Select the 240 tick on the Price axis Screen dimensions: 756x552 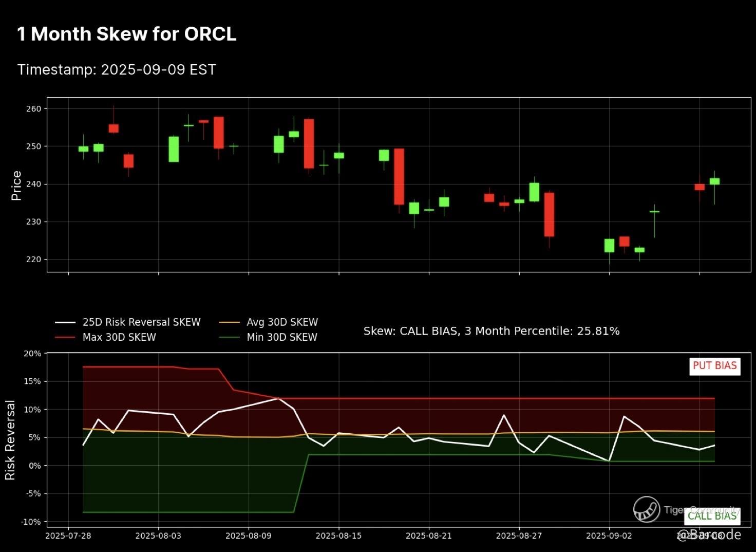pyautogui.click(x=33, y=184)
